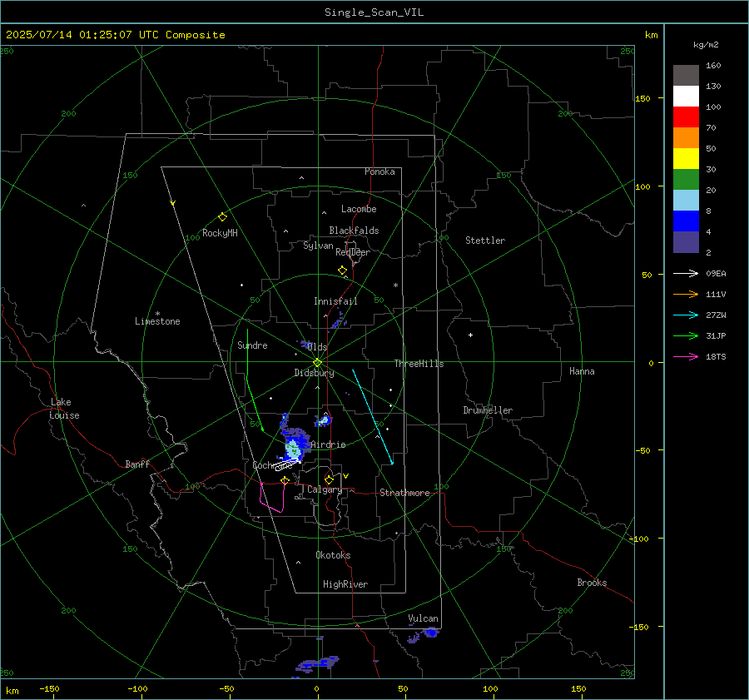Pick the red 70-100 legend swatch

(686, 117)
